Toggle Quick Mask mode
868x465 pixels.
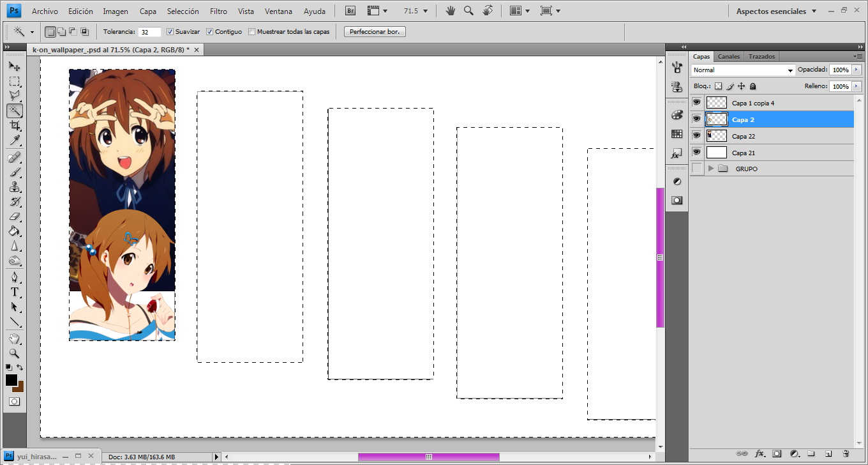point(14,402)
